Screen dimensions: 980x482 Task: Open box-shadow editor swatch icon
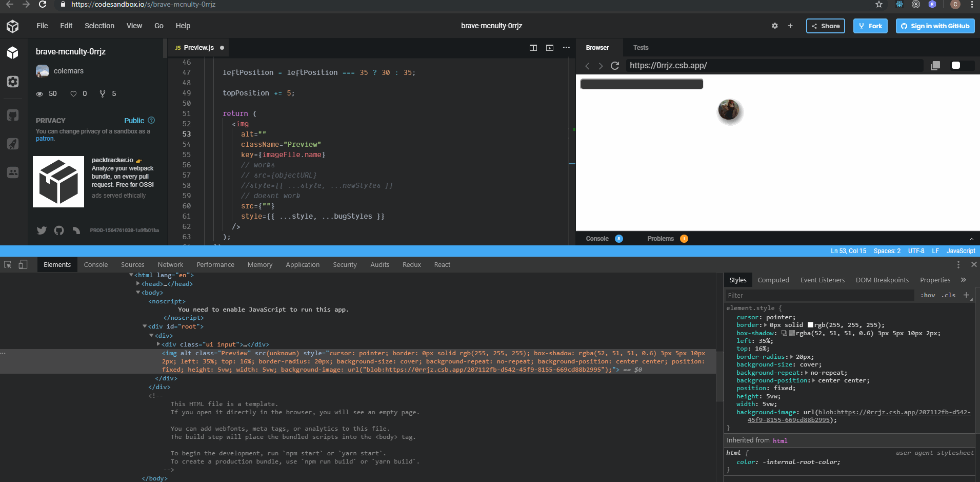click(785, 333)
